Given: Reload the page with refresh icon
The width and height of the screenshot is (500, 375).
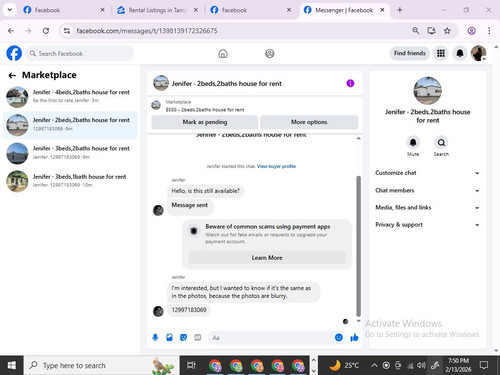Looking at the screenshot, I should tap(46, 31).
